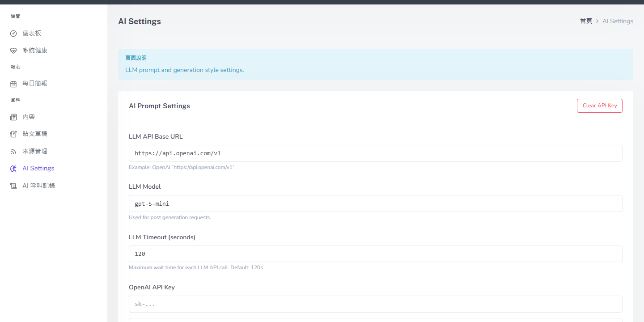Click the newspaper icon next to 內容
Image resolution: width=644 pixels, height=322 pixels.
(13, 117)
